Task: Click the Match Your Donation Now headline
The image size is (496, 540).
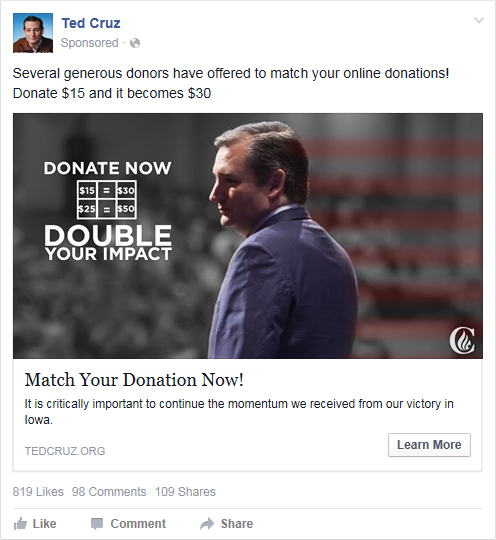Action: pos(134,380)
